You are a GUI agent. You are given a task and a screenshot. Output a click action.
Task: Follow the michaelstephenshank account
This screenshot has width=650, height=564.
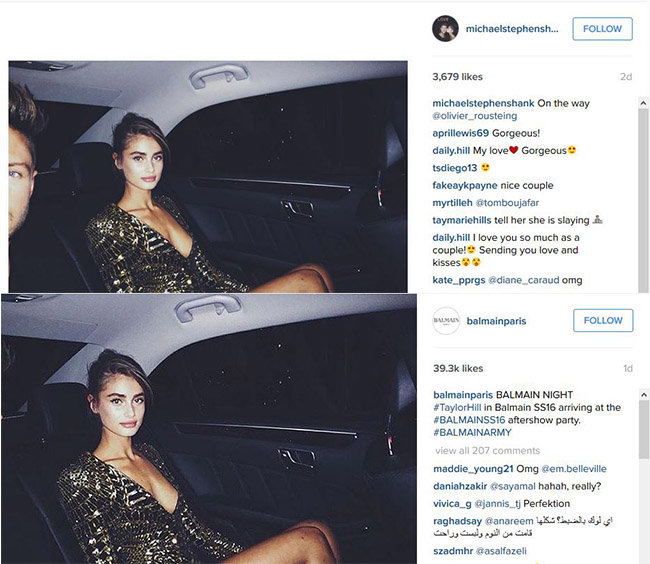coord(602,29)
